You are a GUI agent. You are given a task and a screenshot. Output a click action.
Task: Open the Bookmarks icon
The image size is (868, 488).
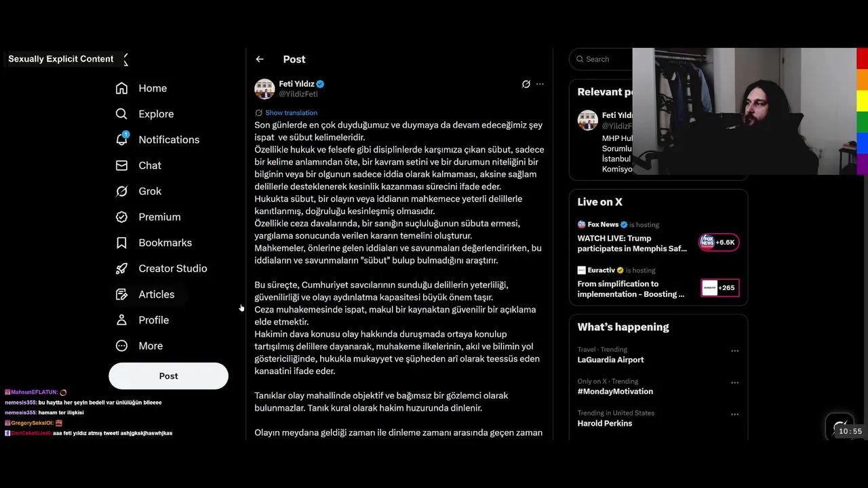coord(121,243)
